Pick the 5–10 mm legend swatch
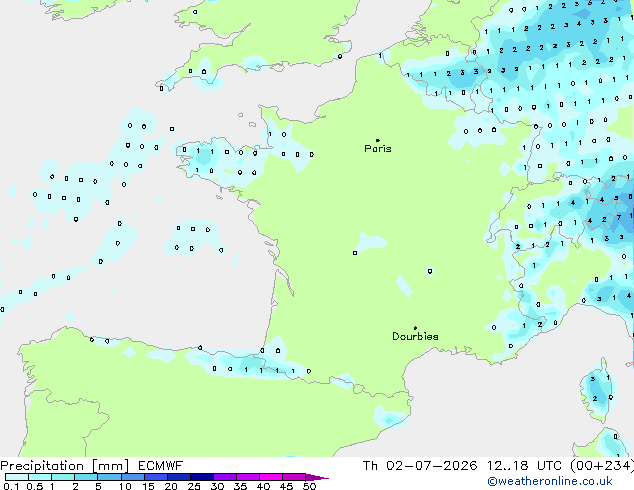 (109, 477)
